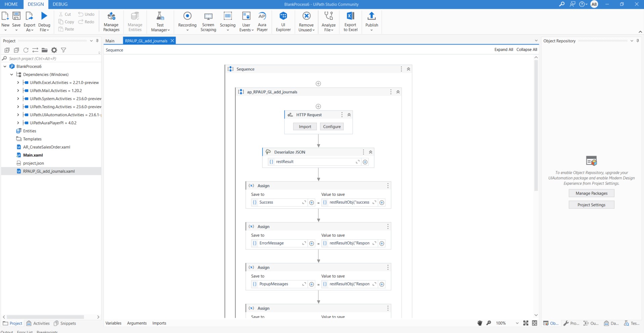
Task: Collapse the HTTP Request activity
Action: tap(349, 115)
